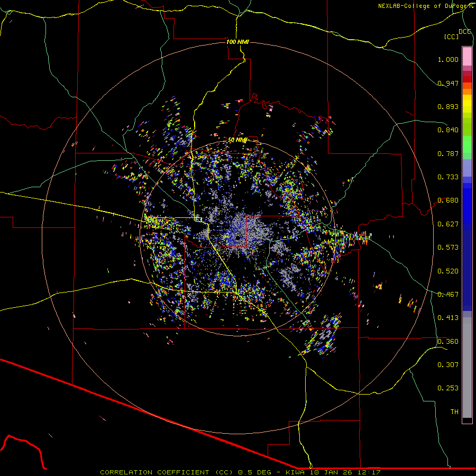Image resolution: width=476 pixels, height=476 pixels.
Task: Pick the lavender segment of the color bar
Action: [x=467, y=168]
